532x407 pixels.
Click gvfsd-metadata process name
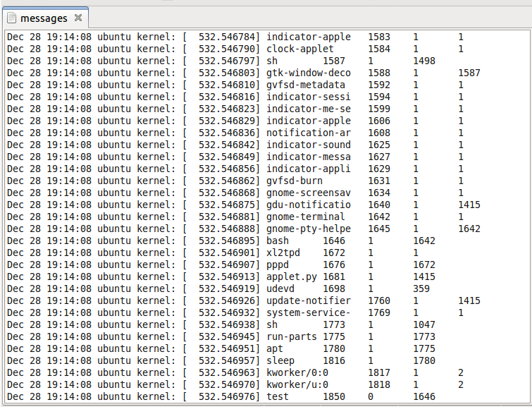[x=306, y=85]
